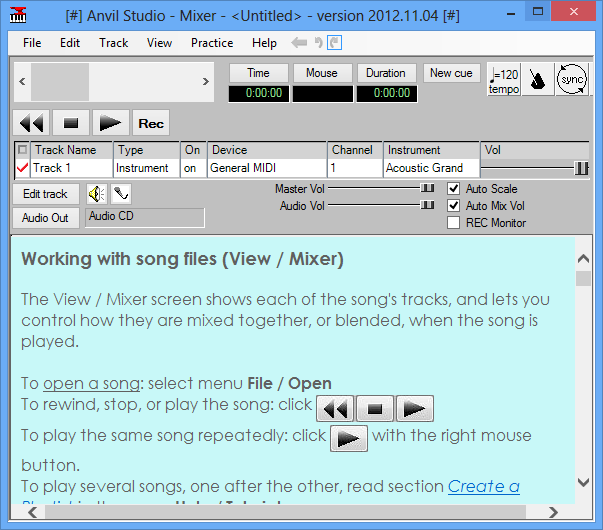Click the Master Vol slider
The height and width of the screenshot is (530, 603).
pyautogui.click(x=381, y=188)
